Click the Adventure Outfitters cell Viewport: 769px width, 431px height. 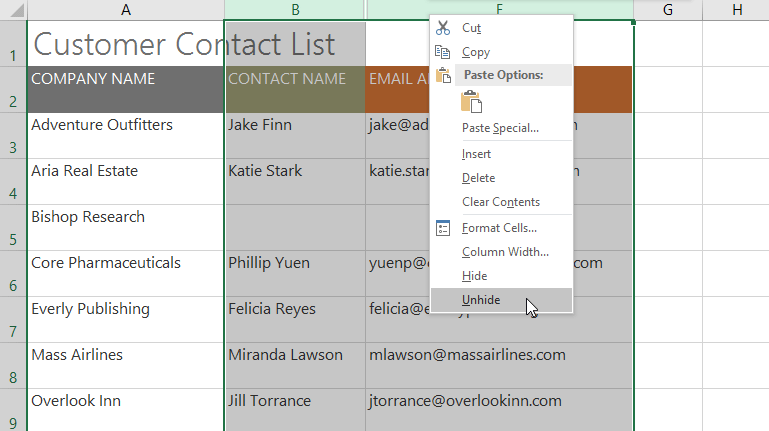tap(125, 135)
